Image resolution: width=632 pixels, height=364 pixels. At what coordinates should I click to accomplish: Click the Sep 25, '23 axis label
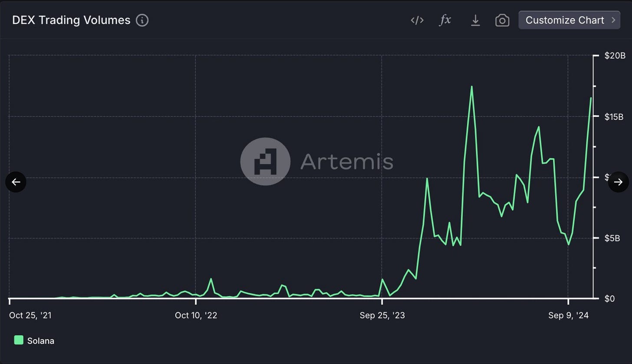pyautogui.click(x=382, y=315)
